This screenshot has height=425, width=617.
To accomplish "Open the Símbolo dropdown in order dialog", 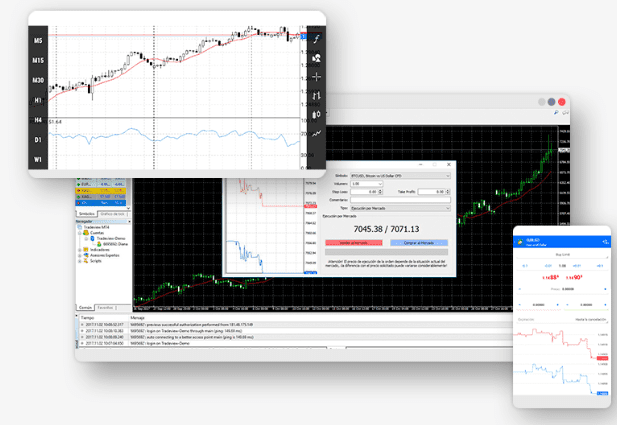I will [400, 176].
